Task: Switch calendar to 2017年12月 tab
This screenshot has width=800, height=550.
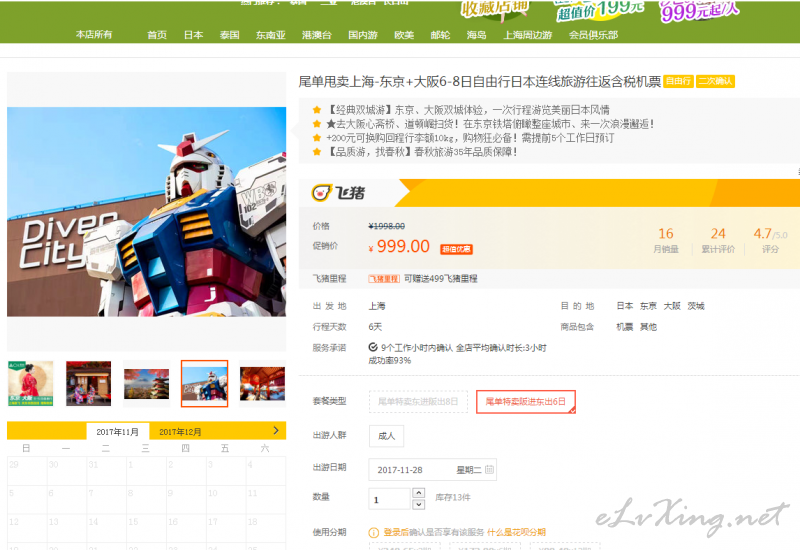Action: [180, 432]
